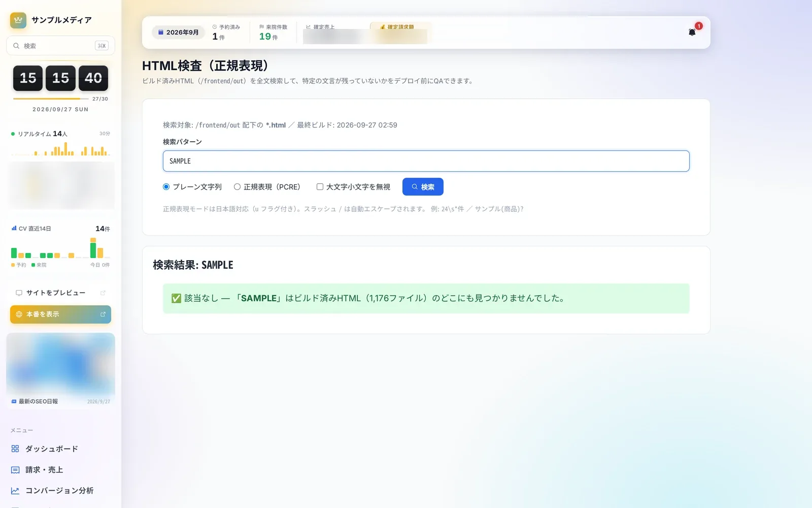Click the 予約済み 1件 stat
Image resolution: width=812 pixels, height=508 pixels.
[x=226, y=33]
